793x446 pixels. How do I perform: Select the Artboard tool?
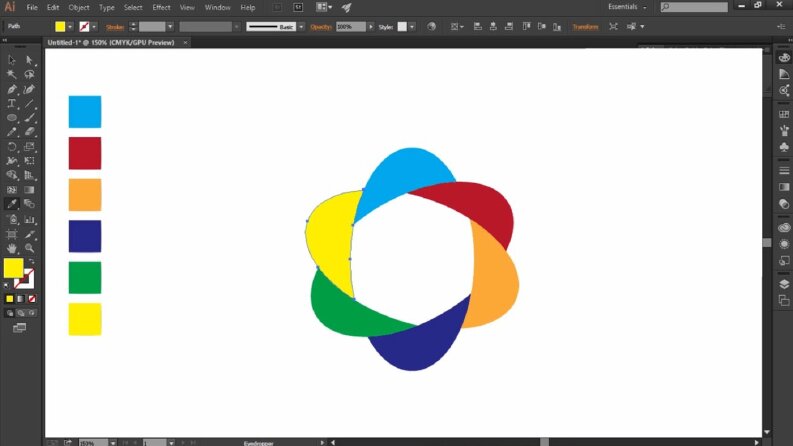point(12,234)
